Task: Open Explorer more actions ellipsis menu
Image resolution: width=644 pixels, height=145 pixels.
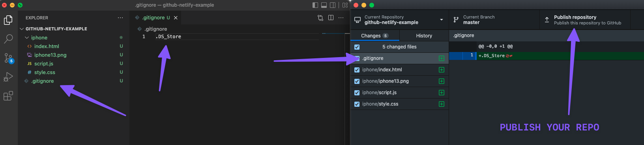Action: 120,18
